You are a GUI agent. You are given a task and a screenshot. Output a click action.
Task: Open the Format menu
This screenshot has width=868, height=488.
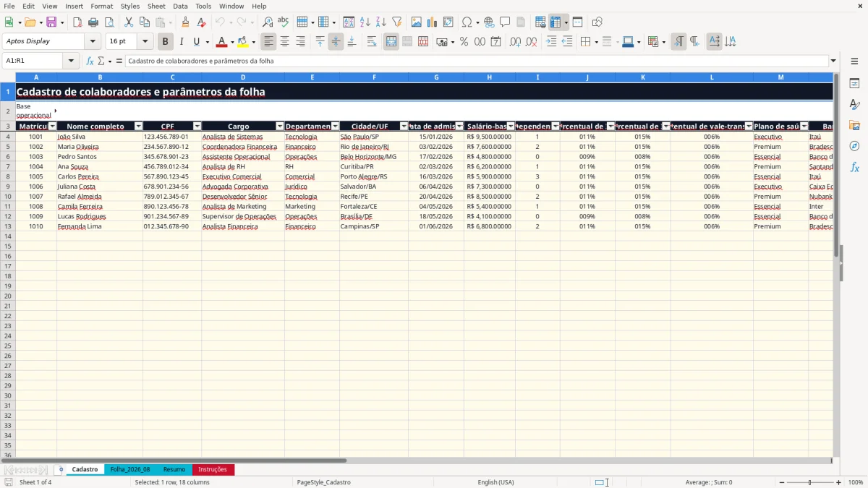pyautogui.click(x=101, y=6)
